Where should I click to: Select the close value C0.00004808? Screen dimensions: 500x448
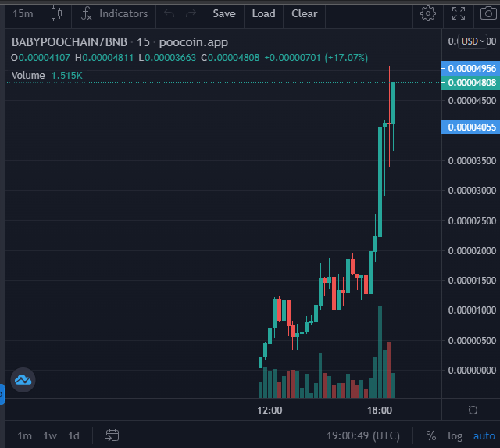(x=230, y=58)
